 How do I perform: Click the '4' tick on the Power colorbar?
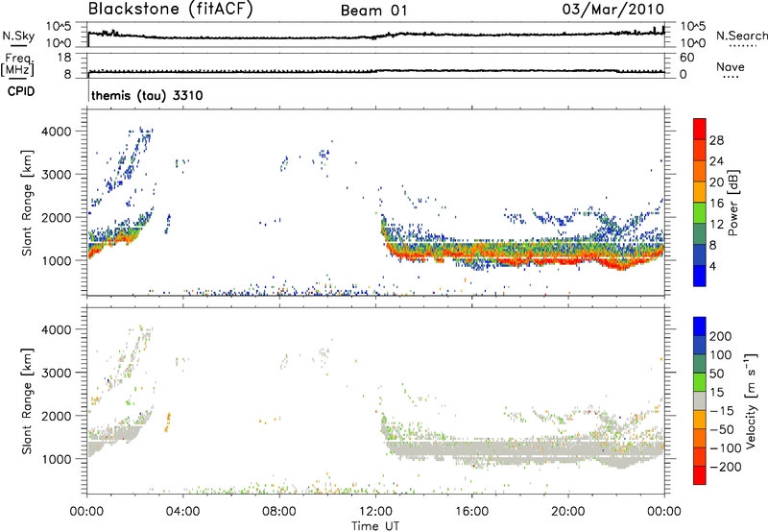(713, 266)
